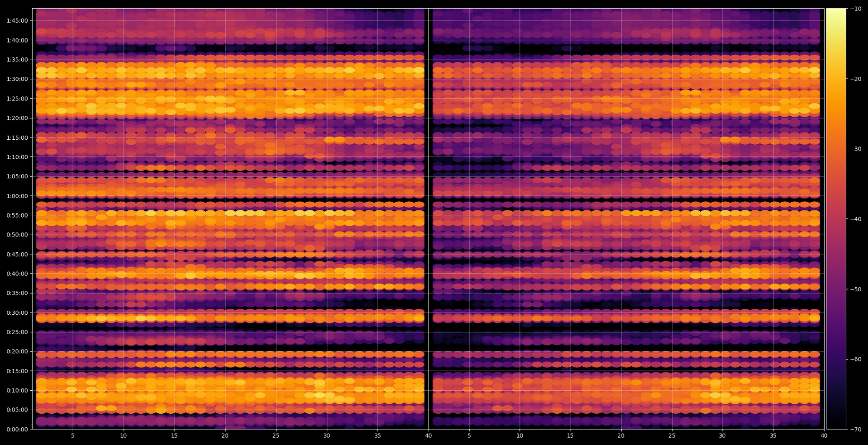
Task: Click x-axis tick 40 under right heatmap
Action: 824,436
